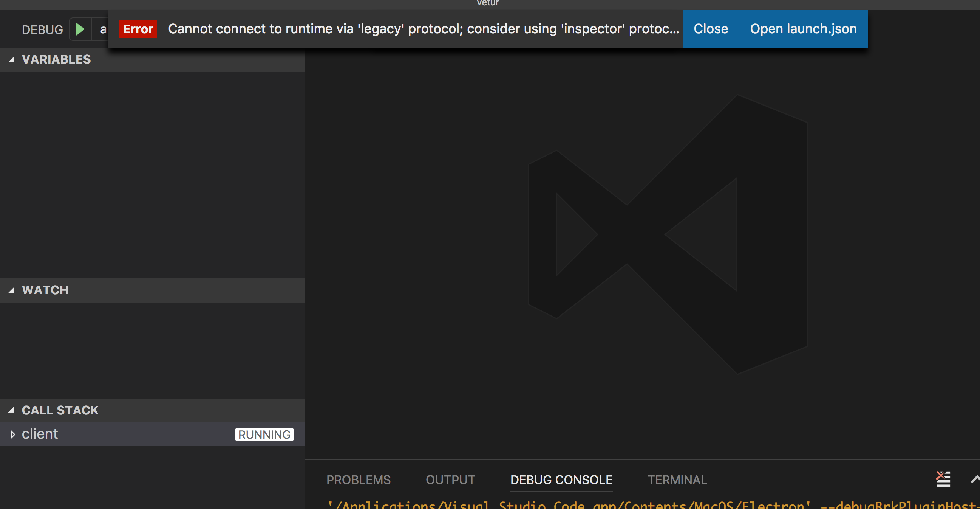Click the red Error badge in the notification
Image resolution: width=980 pixels, height=509 pixels.
[138, 29]
